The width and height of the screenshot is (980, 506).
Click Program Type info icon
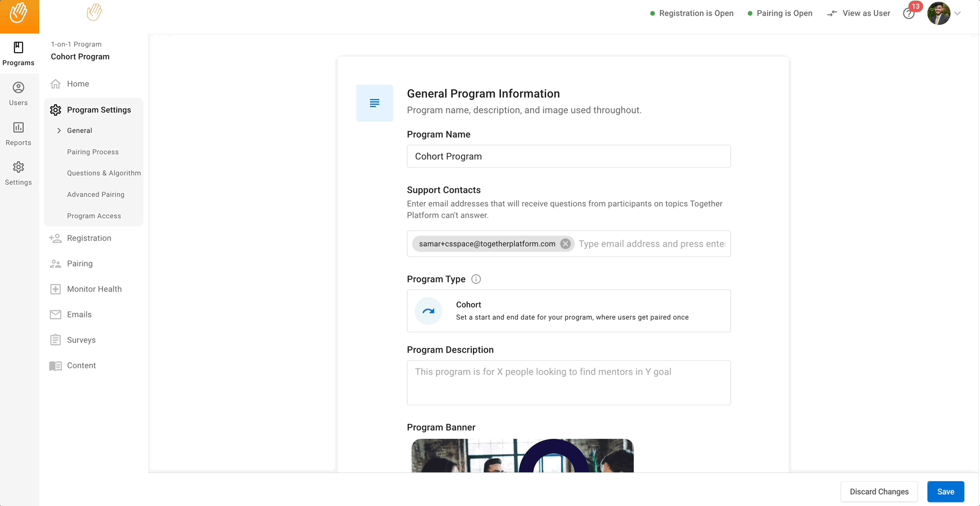(476, 279)
